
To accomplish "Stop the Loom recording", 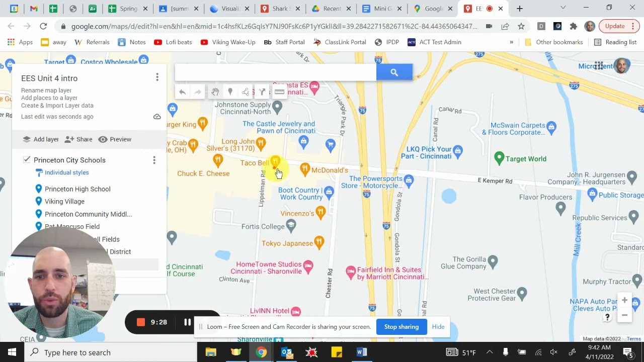I will (141, 322).
